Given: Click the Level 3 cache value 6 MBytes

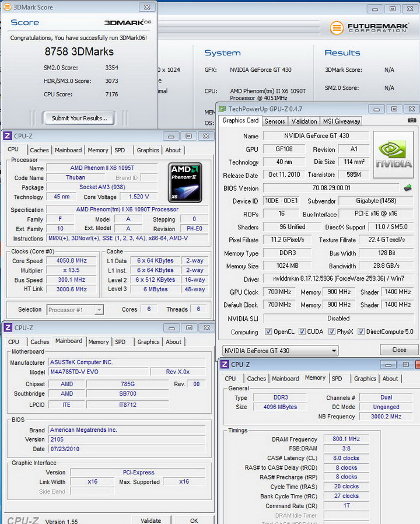Looking at the screenshot, I should point(155,289).
